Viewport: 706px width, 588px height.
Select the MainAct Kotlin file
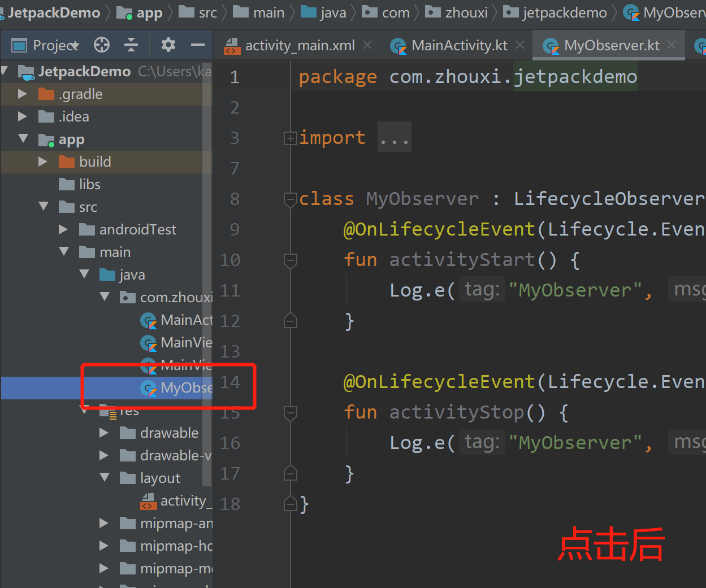point(106,320)
